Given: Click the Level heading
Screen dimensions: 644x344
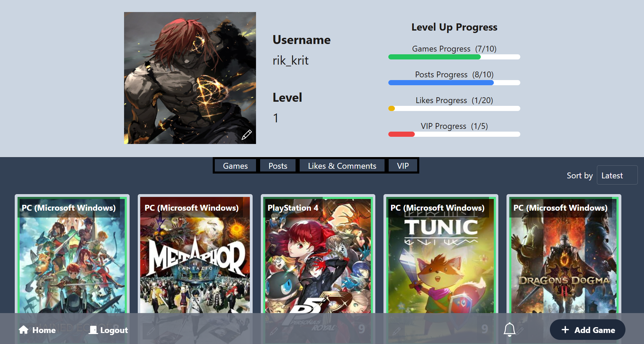Looking at the screenshot, I should (x=287, y=98).
